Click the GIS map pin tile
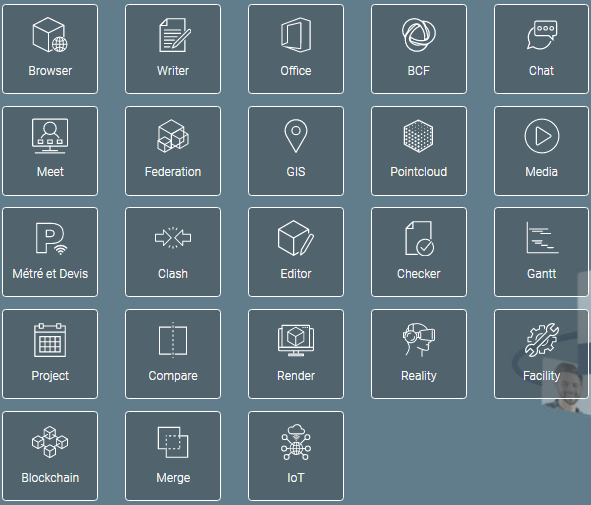The height and width of the screenshot is (505, 591). pos(296,151)
